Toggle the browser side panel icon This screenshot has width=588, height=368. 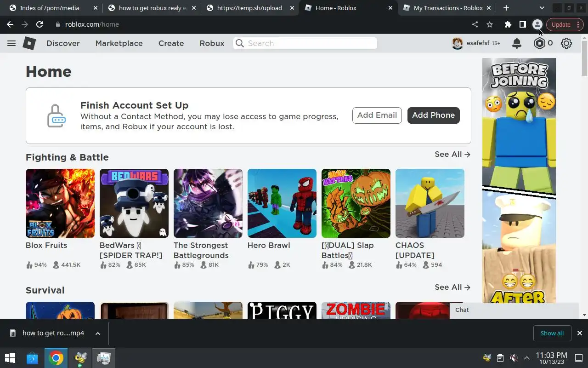tap(522, 24)
